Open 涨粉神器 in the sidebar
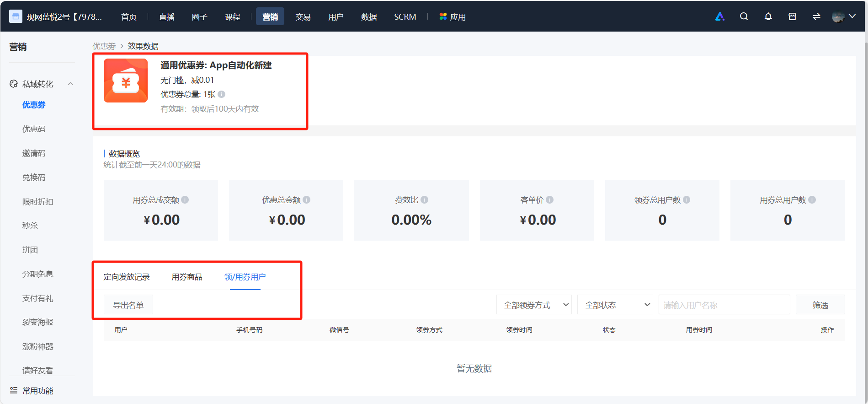868x404 pixels. (x=38, y=346)
